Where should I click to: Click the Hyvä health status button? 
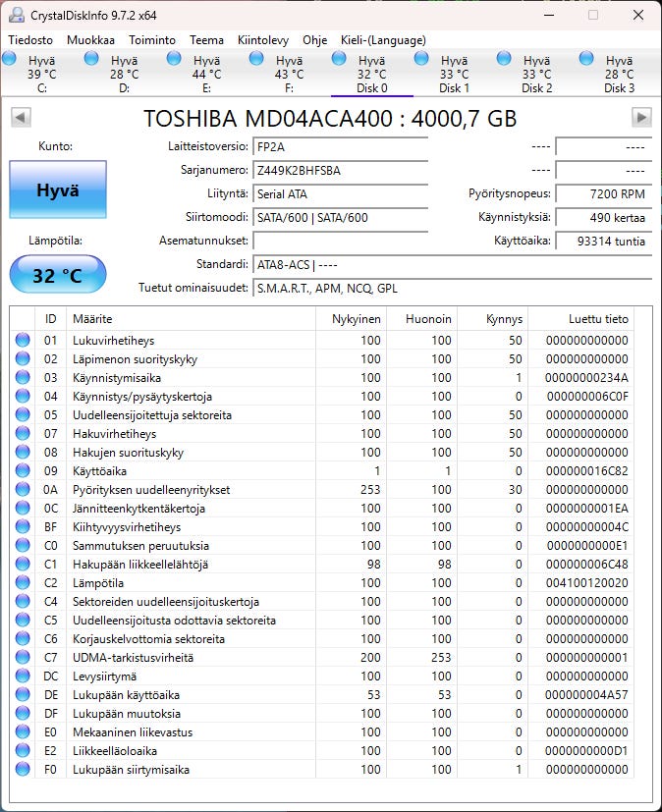(x=58, y=189)
